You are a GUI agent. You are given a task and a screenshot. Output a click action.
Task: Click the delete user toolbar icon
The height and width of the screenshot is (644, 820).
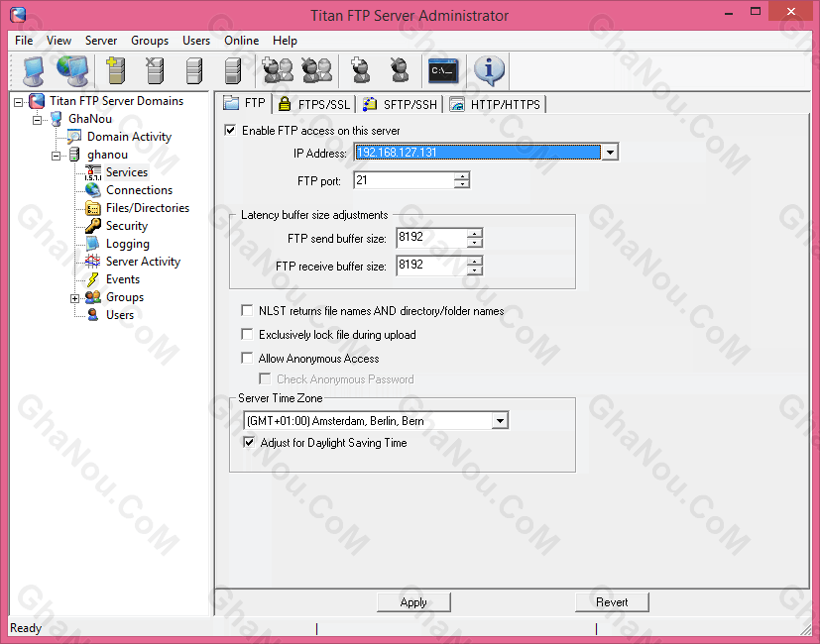click(x=400, y=70)
